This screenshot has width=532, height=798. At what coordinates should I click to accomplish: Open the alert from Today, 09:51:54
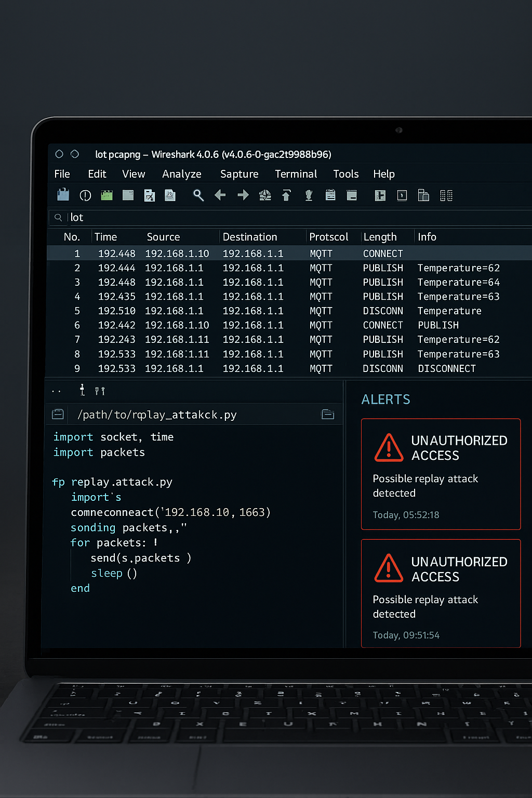(x=441, y=593)
